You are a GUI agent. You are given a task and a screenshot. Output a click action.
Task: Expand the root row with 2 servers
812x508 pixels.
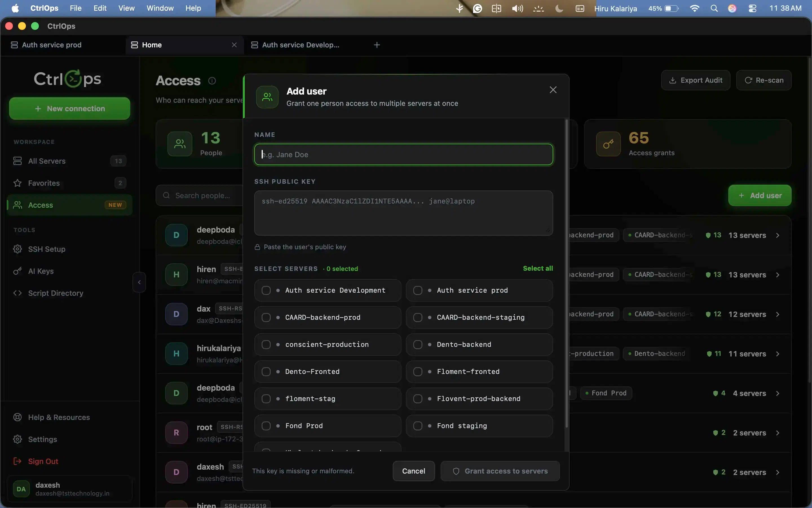click(x=777, y=433)
